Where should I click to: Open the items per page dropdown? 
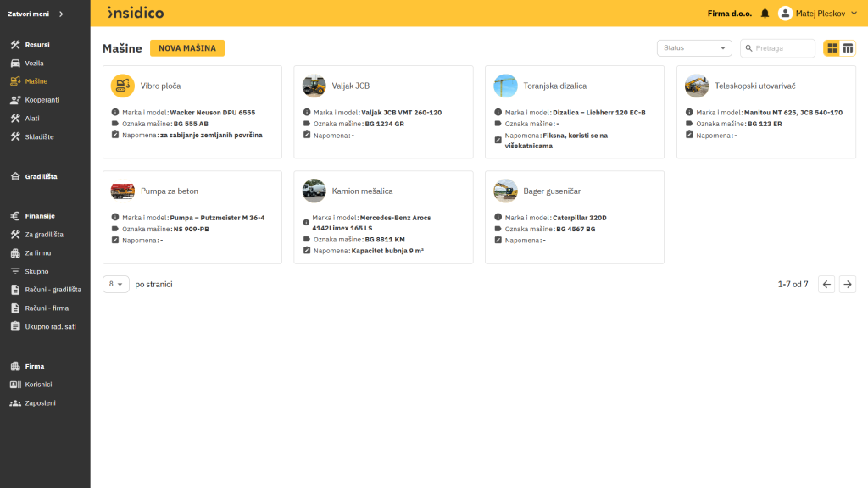(115, 285)
